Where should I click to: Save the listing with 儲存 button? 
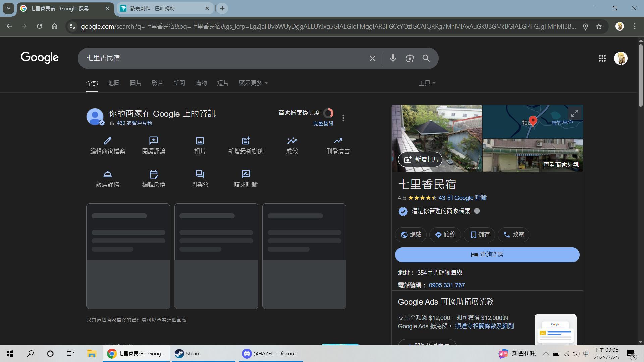479,235
